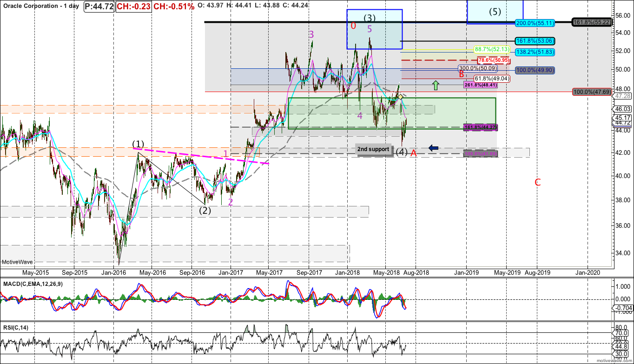Image resolution: width=634 pixels, height=364 pixels.
Task: Click the RSI(C,14) indicator title
Action: click(x=15, y=328)
